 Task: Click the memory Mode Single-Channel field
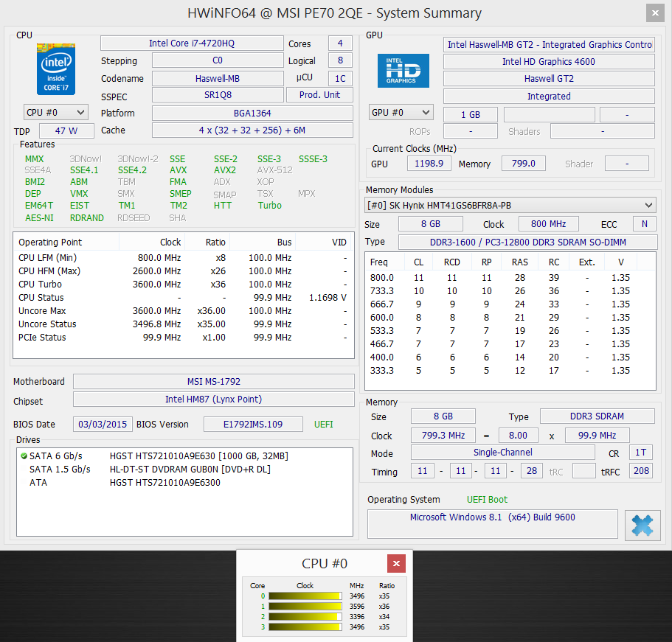503,453
